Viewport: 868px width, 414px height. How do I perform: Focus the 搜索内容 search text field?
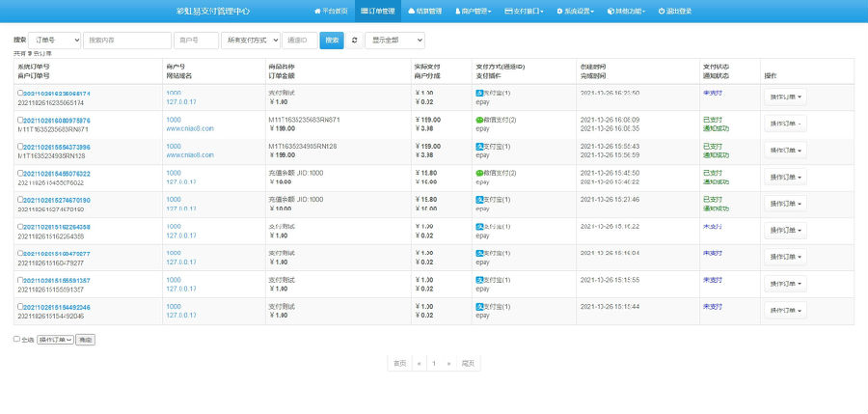[x=127, y=41]
